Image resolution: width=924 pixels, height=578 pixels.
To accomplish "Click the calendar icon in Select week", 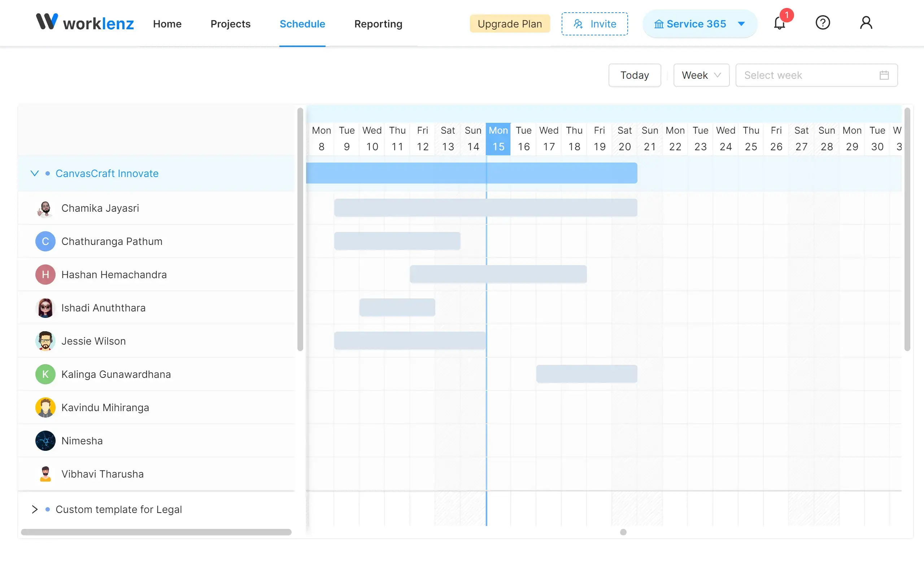I will pos(884,75).
